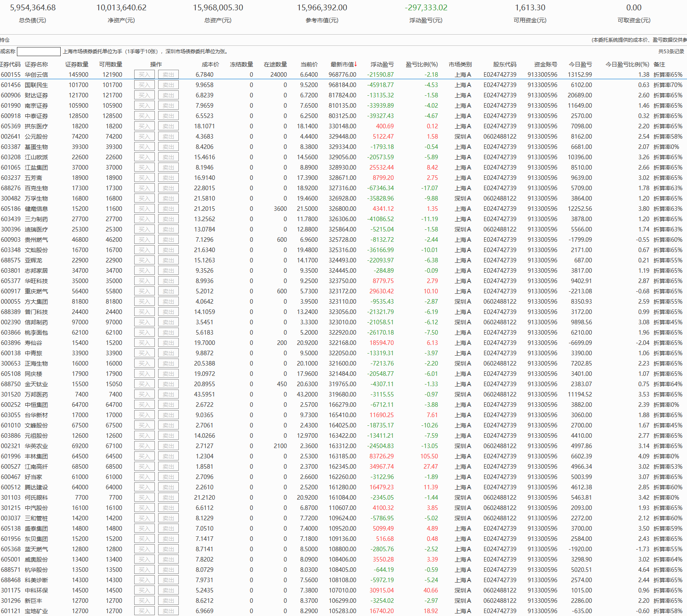Click 参考市值 value 15,966,392.00

(322, 8)
